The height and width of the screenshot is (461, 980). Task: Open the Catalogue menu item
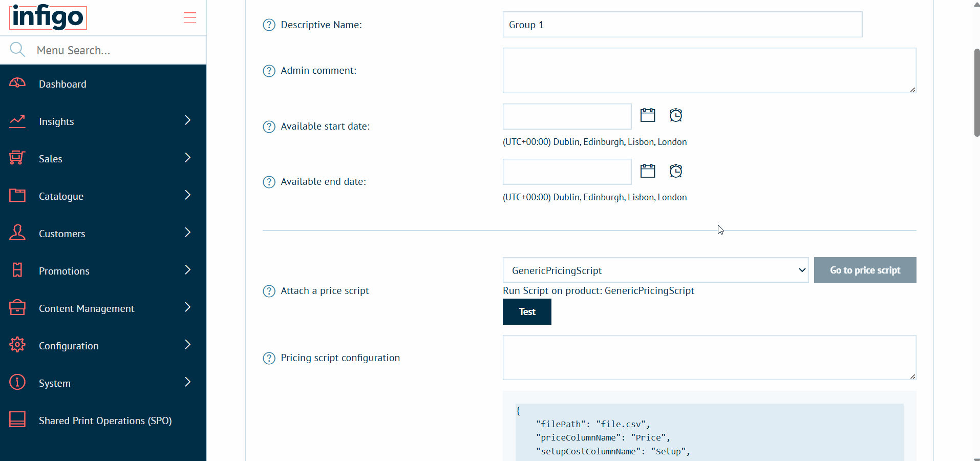[x=103, y=196]
